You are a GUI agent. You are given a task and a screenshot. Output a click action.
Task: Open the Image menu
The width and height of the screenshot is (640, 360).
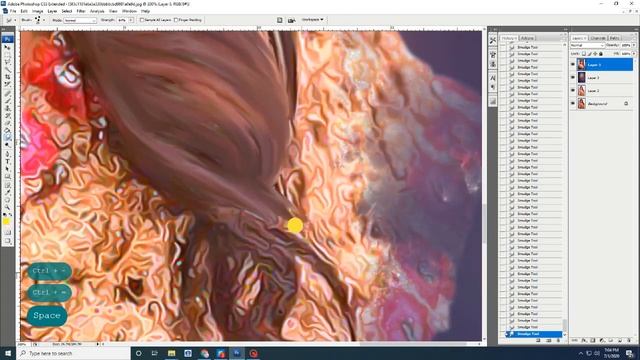pyautogui.click(x=38, y=11)
